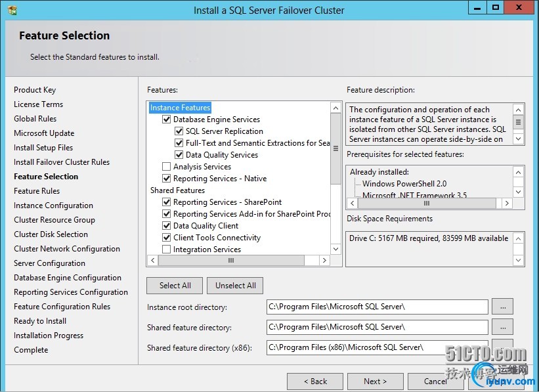Screen dimensions: 539x392
Task: Click prerequisites horizontal scroll left arrow
Action: pyautogui.click(x=353, y=203)
